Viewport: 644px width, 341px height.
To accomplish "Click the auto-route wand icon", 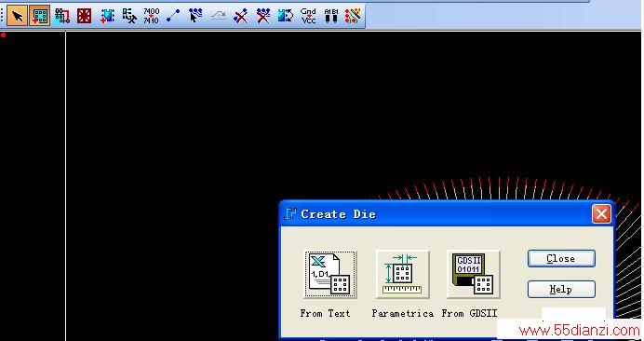I will pos(353,16).
